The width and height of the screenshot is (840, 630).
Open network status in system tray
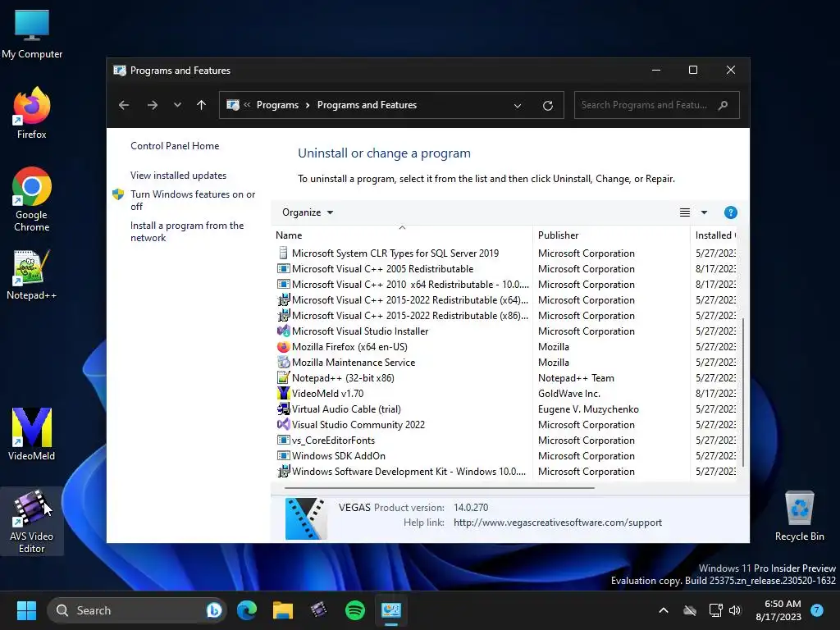tap(715, 610)
